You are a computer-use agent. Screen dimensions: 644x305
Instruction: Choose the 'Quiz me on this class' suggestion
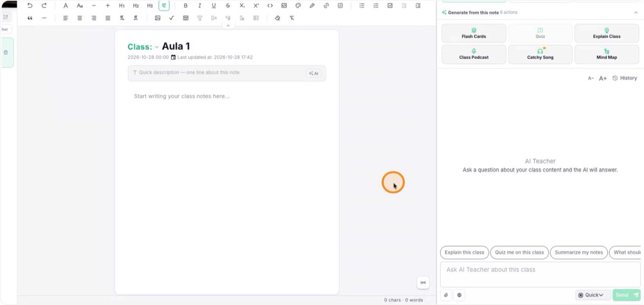coord(519,252)
